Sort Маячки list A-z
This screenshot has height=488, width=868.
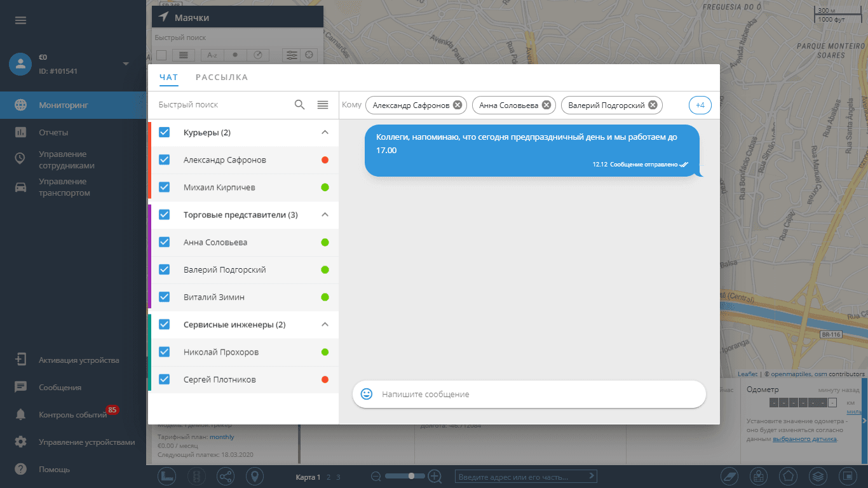pos(212,55)
